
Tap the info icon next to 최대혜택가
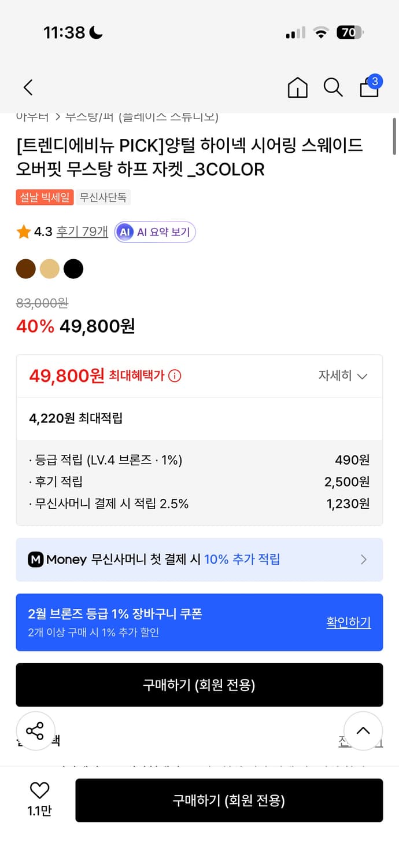click(175, 375)
